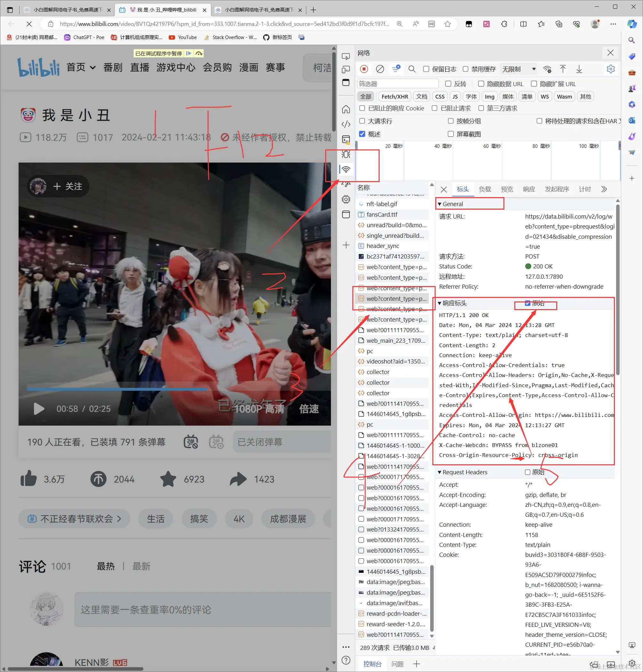Open network settings gear icon
643x672 pixels.
tap(610, 69)
